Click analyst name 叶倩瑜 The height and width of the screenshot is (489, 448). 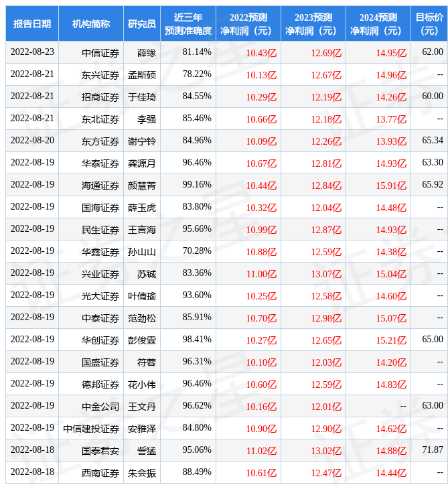pyautogui.click(x=142, y=296)
